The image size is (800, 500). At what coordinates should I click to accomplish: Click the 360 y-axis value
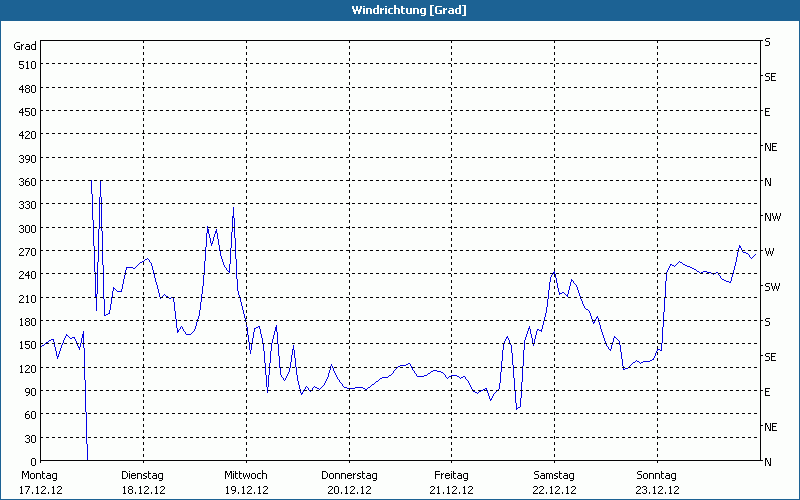click(x=28, y=182)
